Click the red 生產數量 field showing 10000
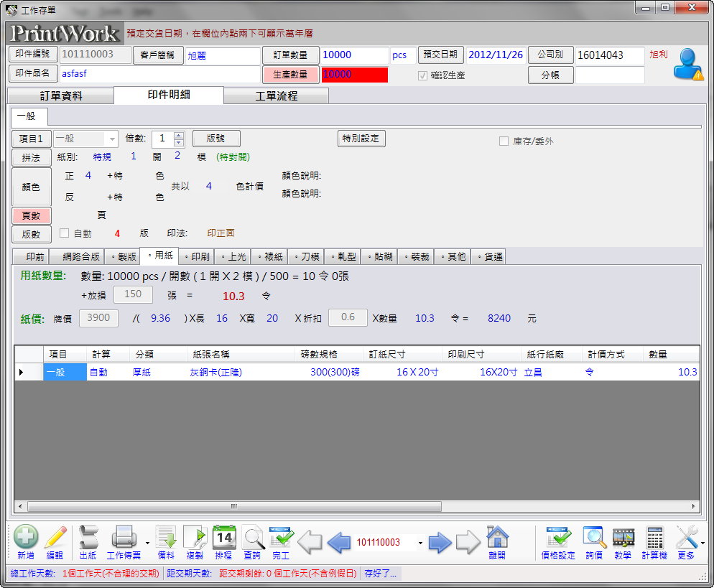Image resolution: width=714 pixels, height=588 pixels. click(355, 75)
